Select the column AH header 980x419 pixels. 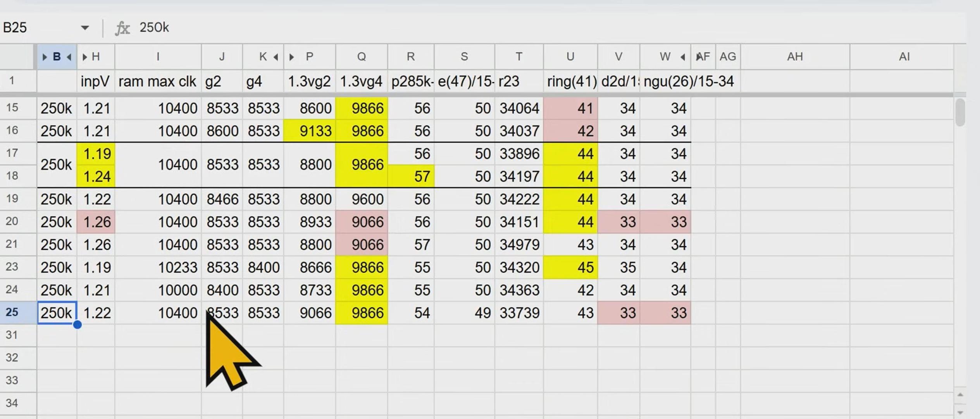click(x=794, y=57)
